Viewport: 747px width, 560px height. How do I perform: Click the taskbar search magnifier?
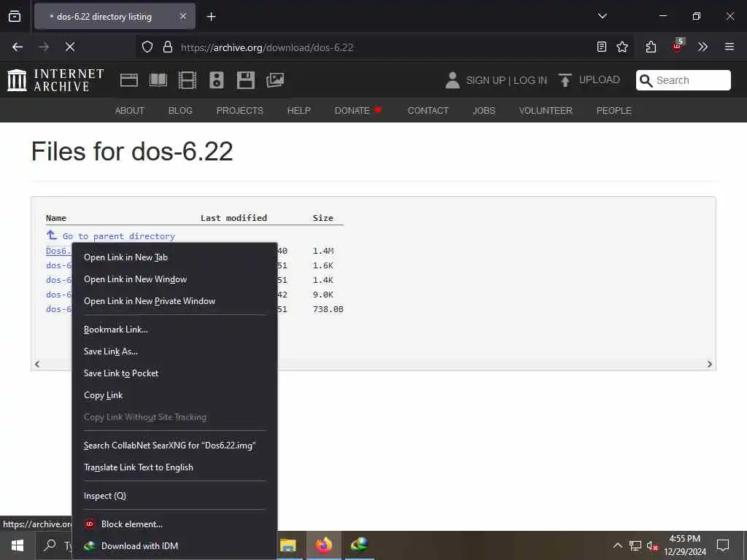pos(50,545)
